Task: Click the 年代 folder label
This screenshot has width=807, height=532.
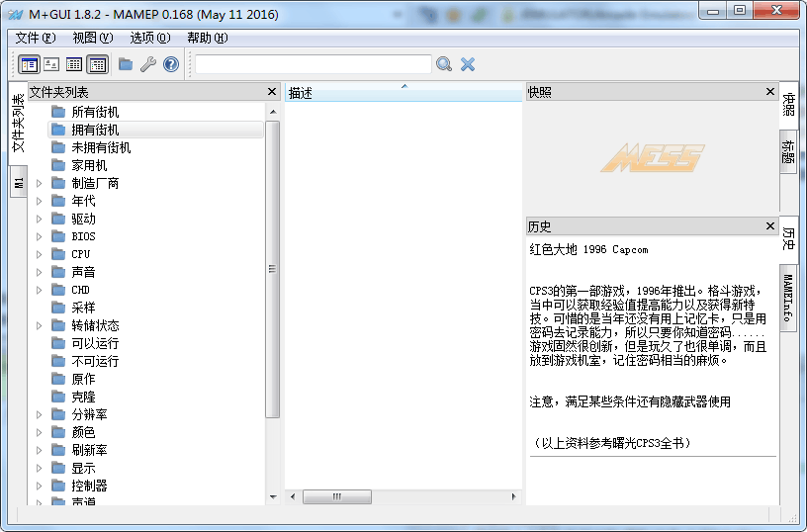Action: click(83, 201)
